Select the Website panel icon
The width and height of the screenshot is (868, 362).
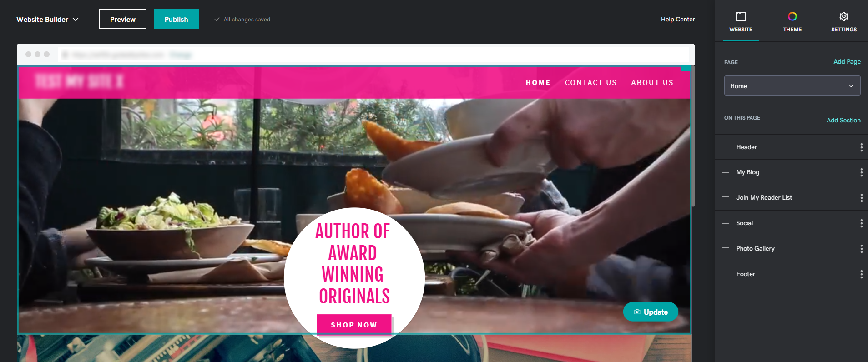[741, 16]
